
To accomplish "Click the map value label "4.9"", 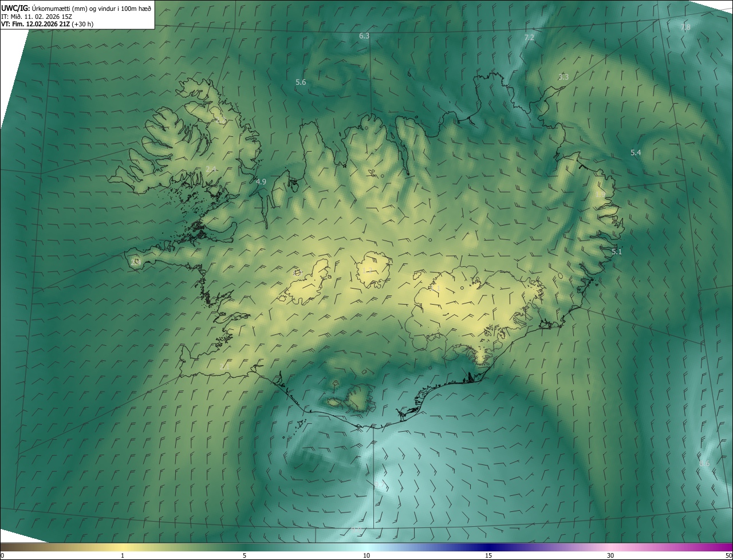I will tap(261, 182).
